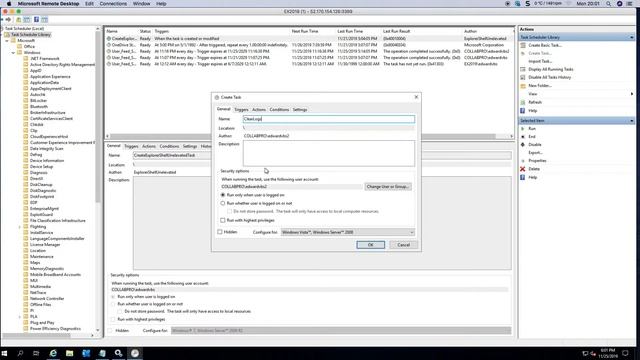Click Import Task in the Actions pane
This screenshot has height=360, width=640.
(x=540, y=61)
